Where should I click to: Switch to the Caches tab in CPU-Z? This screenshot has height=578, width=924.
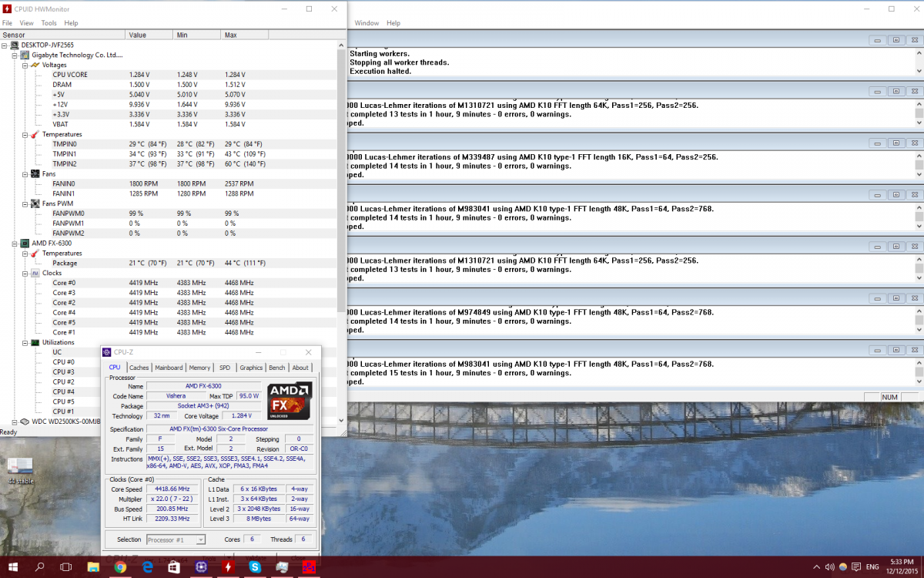pyautogui.click(x=139, y=368)
